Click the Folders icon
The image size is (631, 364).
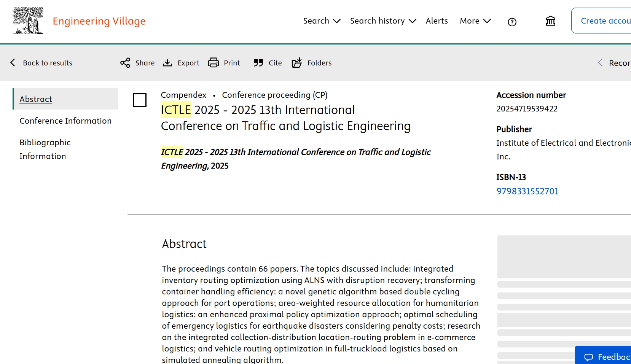tap(297, 63)
